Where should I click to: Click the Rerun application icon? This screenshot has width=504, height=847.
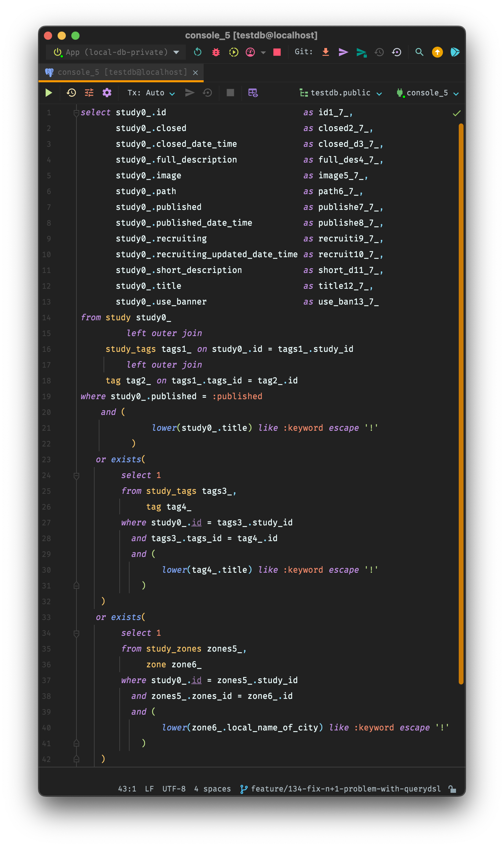pyautogui.click(x=198, y=52)
